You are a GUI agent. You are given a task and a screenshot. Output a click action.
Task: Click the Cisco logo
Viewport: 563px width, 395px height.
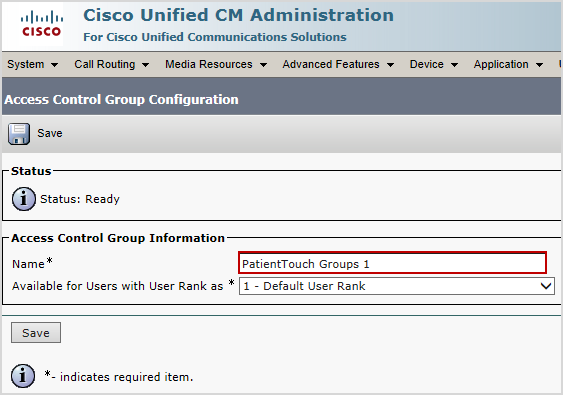pos(42,24)
